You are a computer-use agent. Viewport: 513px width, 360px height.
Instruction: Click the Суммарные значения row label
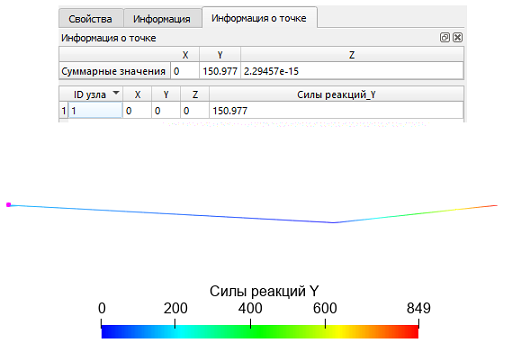coord(114,71)
